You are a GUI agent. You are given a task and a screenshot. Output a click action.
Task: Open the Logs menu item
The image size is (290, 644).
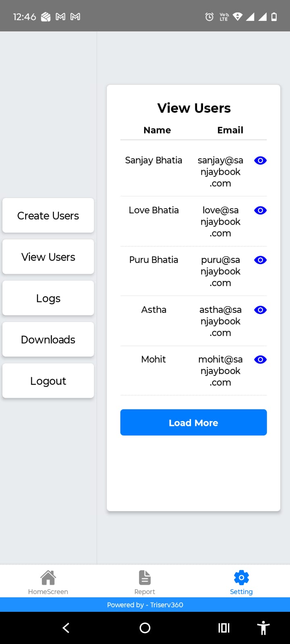48,299
